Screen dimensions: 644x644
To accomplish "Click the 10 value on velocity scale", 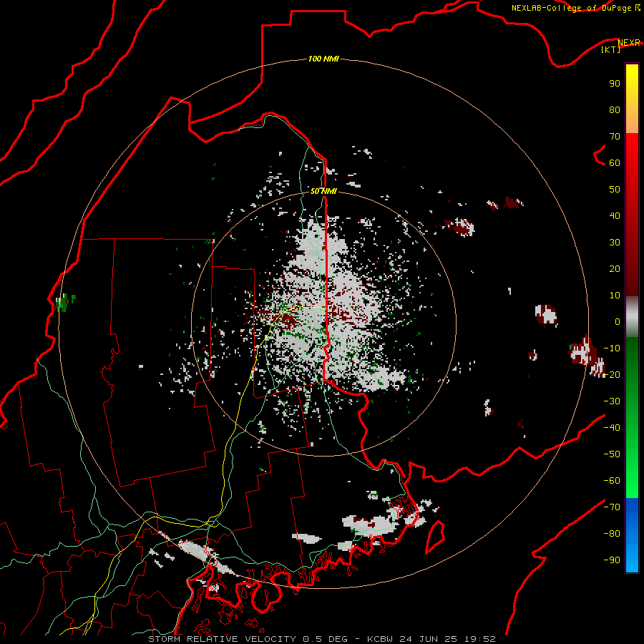I will (615, 296).
